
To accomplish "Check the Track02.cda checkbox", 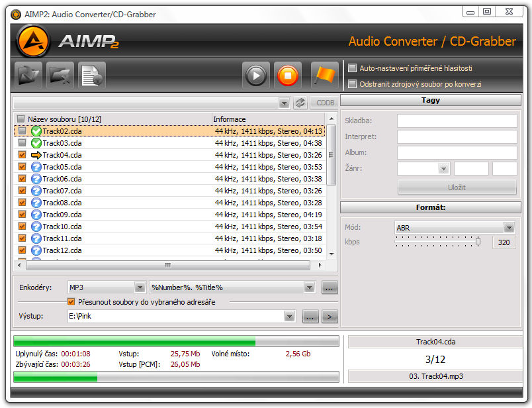I will click(22, 130).
